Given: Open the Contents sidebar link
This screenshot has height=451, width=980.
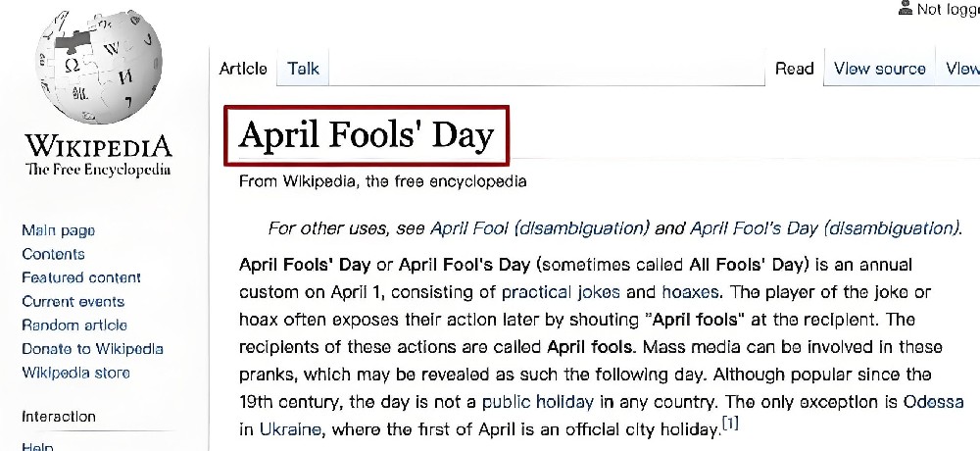Looking at the screenshot, I should [53, 254].
